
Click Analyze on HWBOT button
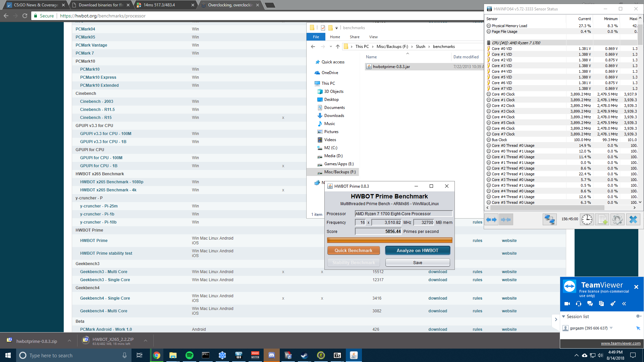418,250
